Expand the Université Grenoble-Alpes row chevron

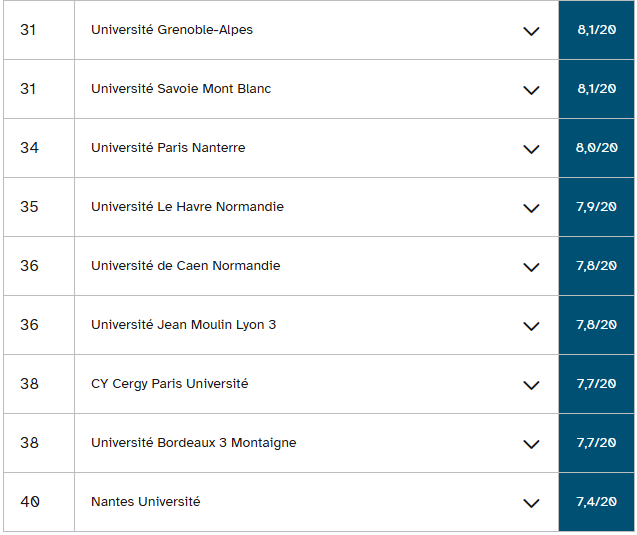pos(531,31)
